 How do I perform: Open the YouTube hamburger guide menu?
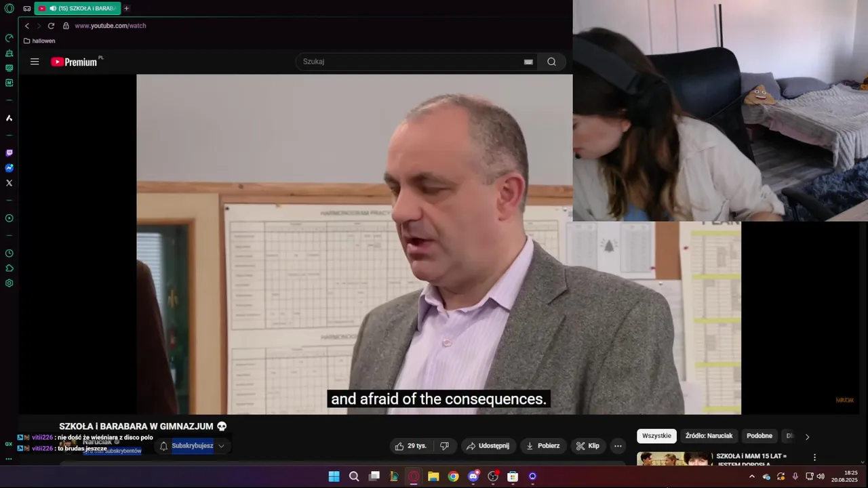coord(35,62)
